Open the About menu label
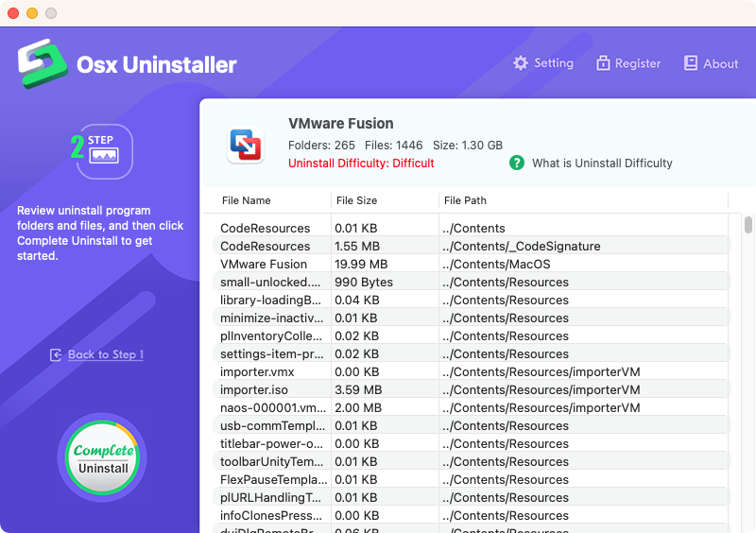The width and height of the screenshot is (756, 533). [x=720, y=63]
